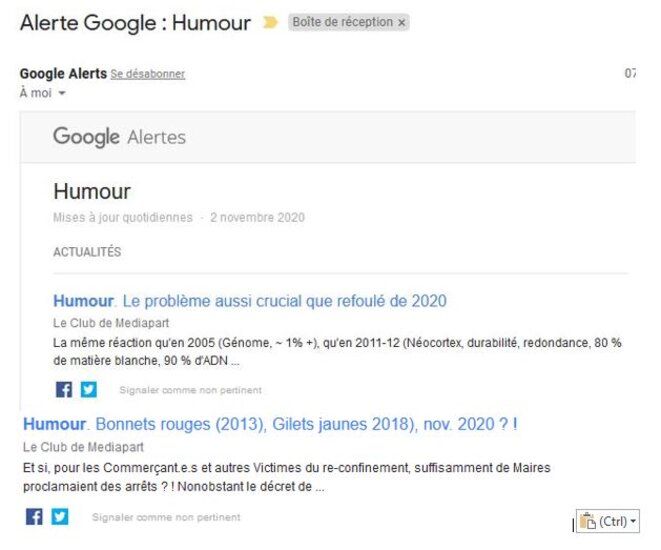Click the second Le Club de Mediapart source

point(83,447)
